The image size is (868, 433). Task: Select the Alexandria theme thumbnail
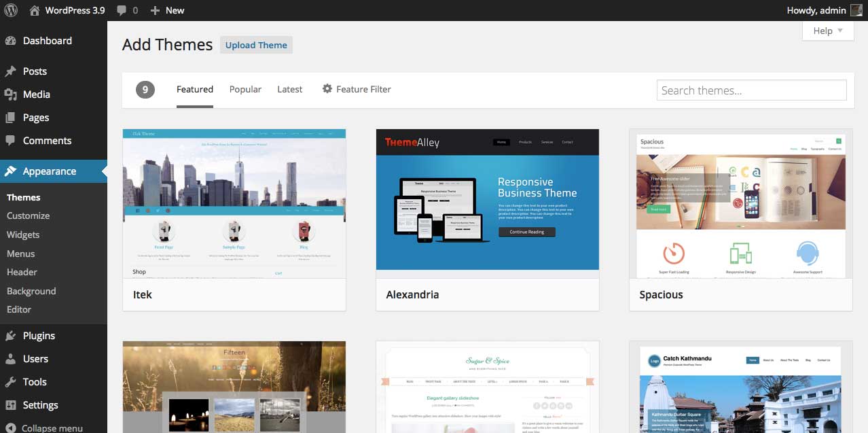(488, 204)
